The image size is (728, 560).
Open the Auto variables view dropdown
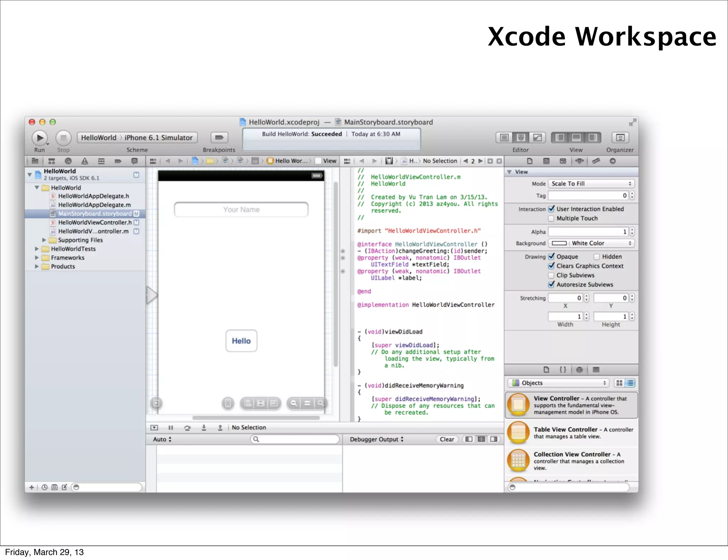click(162, 439)
